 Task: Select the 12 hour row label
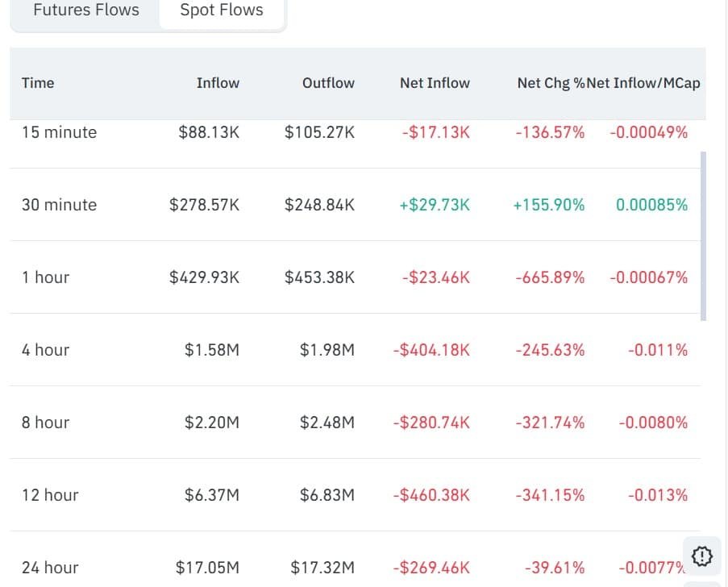click(50, 495)
